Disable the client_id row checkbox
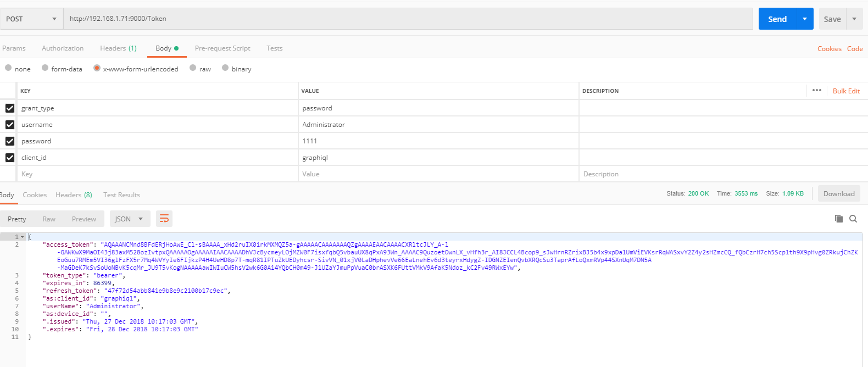The height and width of the screenshot is (367, 868). click(10, 158)
